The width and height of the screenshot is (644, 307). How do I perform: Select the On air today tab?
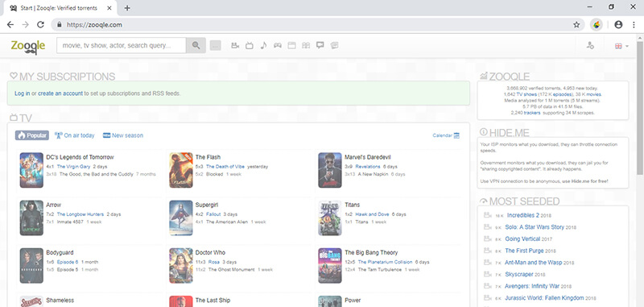pyautogui.click(x=74, y=135)
